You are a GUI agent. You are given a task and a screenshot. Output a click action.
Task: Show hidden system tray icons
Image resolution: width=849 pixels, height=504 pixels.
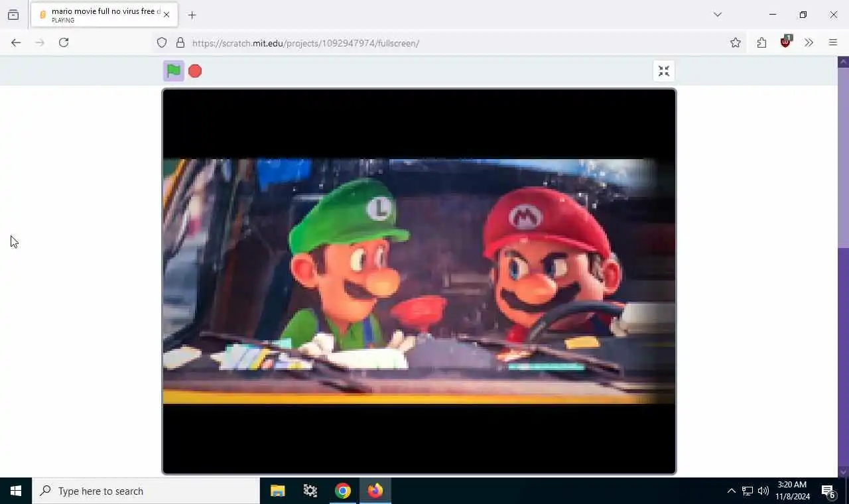point(731,491)
